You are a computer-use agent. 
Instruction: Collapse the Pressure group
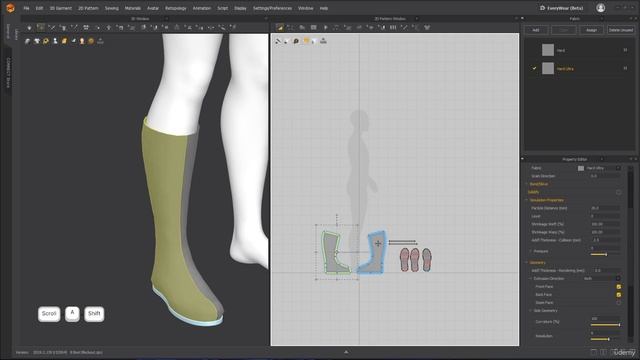coord(531,251)
